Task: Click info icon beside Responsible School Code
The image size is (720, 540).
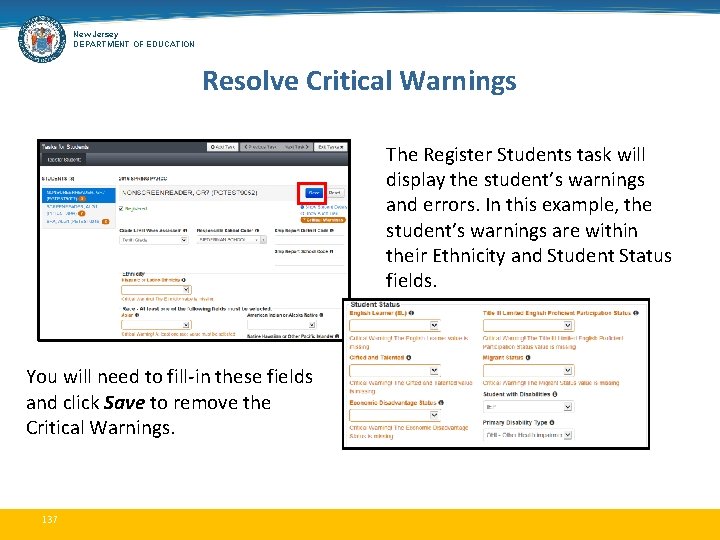Action: click(257, 231)
